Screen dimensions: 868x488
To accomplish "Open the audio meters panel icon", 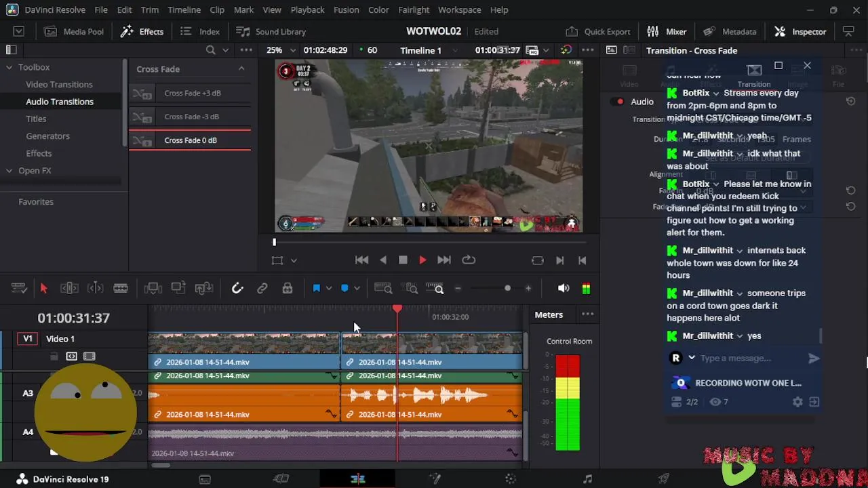I will [x=586, y=289].
